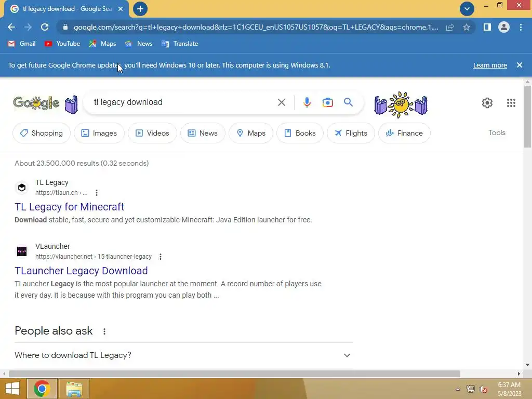The height and width of the screenshot is (399, 532).
Task: Switch to Images results
Action: 99,133
